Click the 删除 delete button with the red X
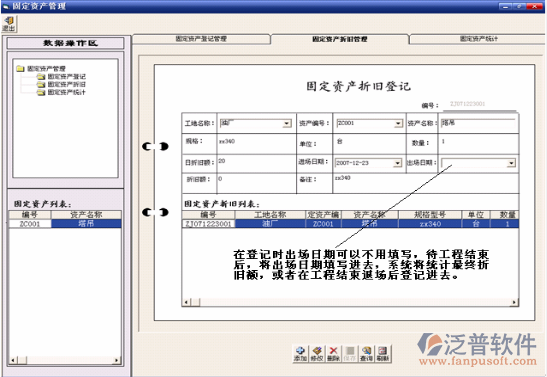547x377 pixels. [334, 353]
